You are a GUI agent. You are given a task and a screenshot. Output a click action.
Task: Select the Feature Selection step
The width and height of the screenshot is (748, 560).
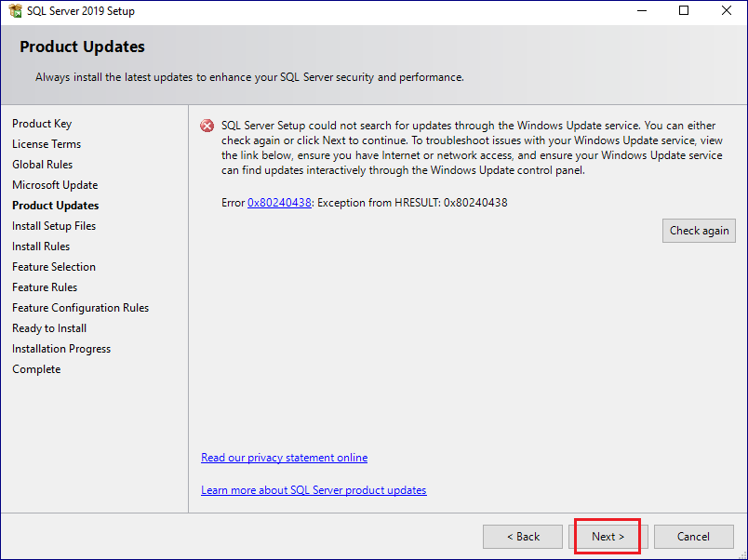coord(54,267)
